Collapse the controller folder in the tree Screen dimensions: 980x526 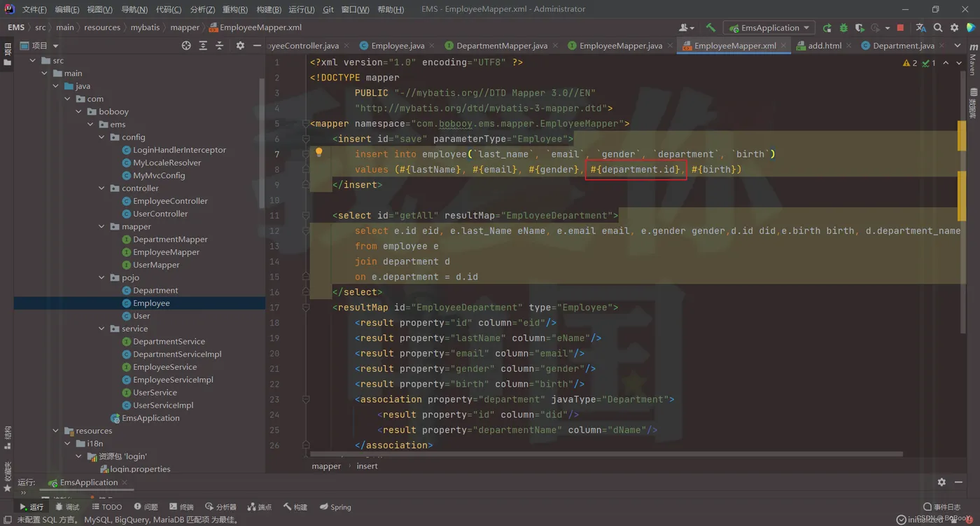click(x=101, y=188)
